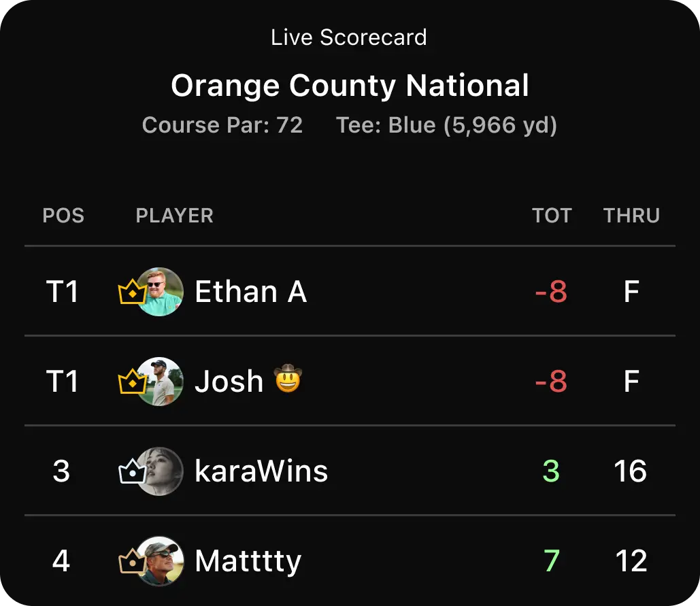Select the Ethan A player name

click(x=251, y=292)
